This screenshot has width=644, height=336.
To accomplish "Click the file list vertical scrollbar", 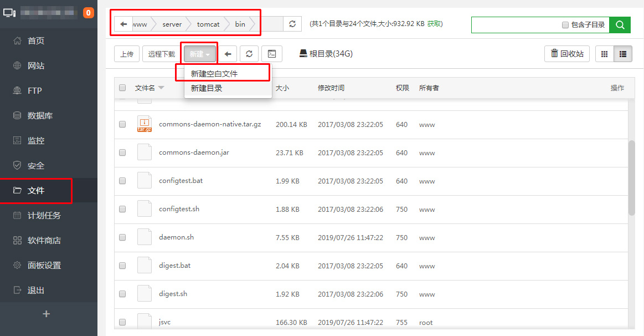I will coord(631,177).
